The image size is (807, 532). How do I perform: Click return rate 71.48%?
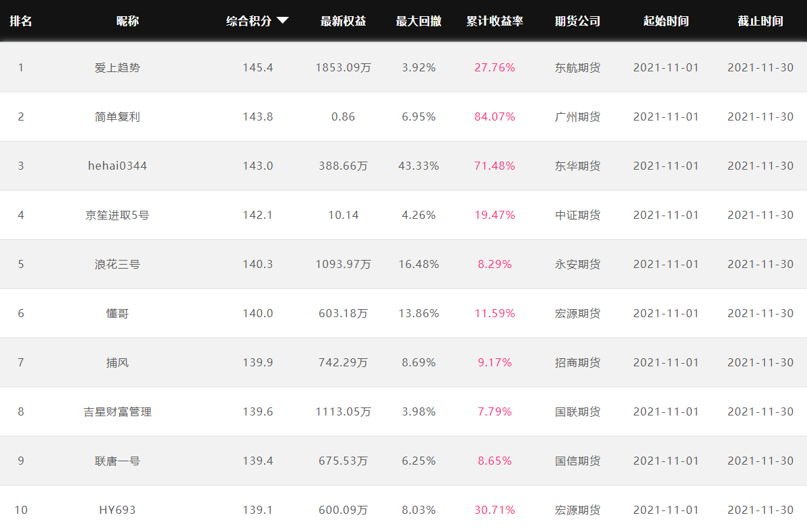click(494, 166)
